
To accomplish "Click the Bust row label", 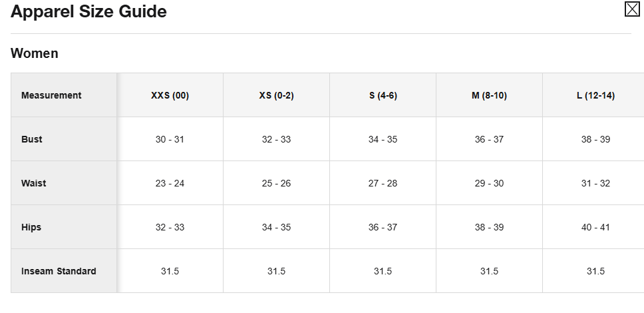I will coord(32,139).
